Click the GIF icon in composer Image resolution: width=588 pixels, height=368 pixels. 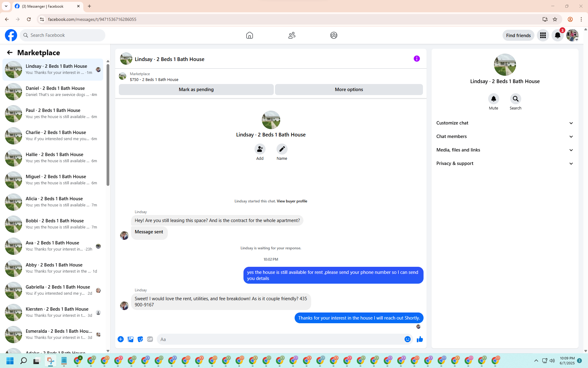[150, 339]
